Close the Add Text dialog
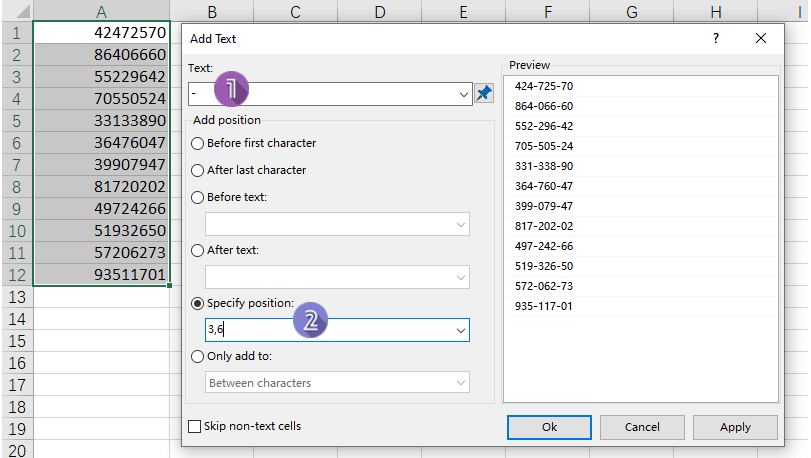 tap(761, 38)
